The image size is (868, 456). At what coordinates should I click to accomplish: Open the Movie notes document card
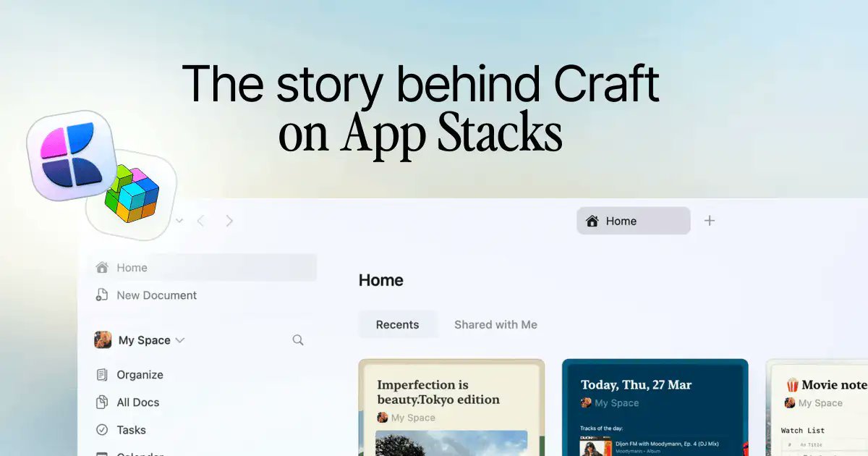tap(817, 408)
